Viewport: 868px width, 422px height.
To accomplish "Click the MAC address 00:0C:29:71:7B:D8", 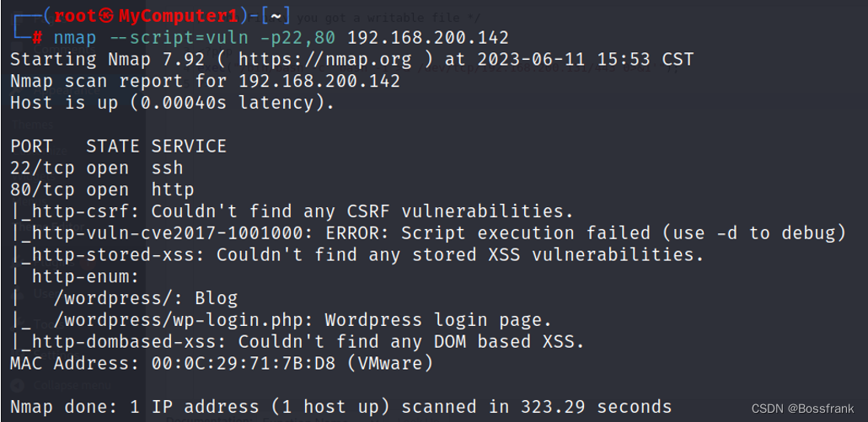I will (x=243, y=363).
